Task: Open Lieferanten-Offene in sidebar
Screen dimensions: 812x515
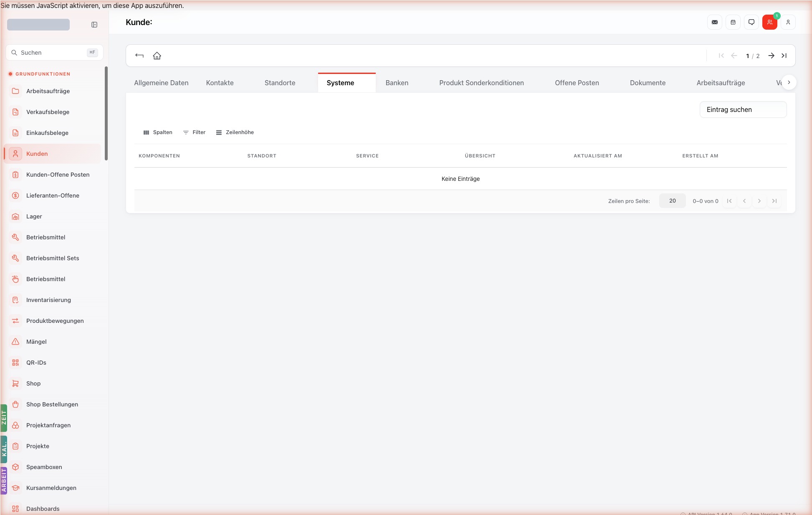Action: 53,195
